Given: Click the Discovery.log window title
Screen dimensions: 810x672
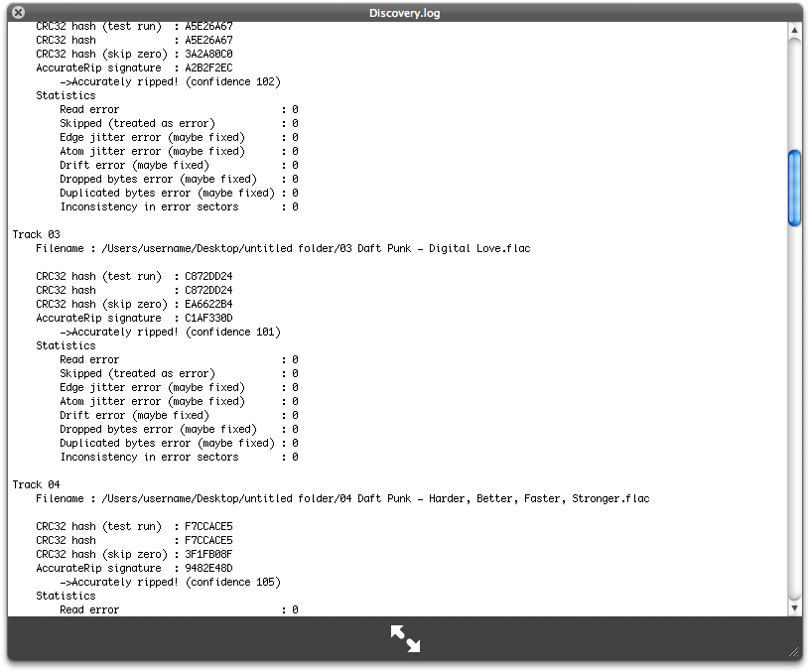Looking at the screenshot, I should 404,13.
